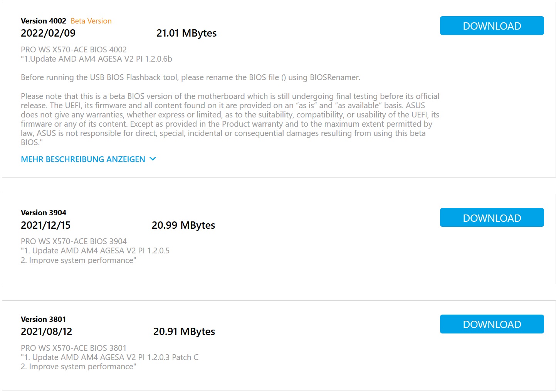The image size is (556, 392).
Task: Click the Version 3801 heading
Action: [x=44, y=319]
